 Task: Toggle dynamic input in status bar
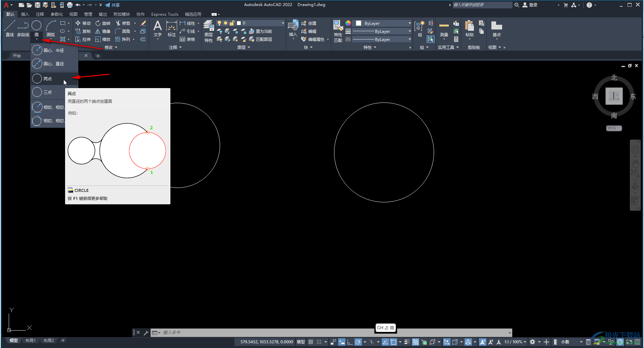(342, 342)
